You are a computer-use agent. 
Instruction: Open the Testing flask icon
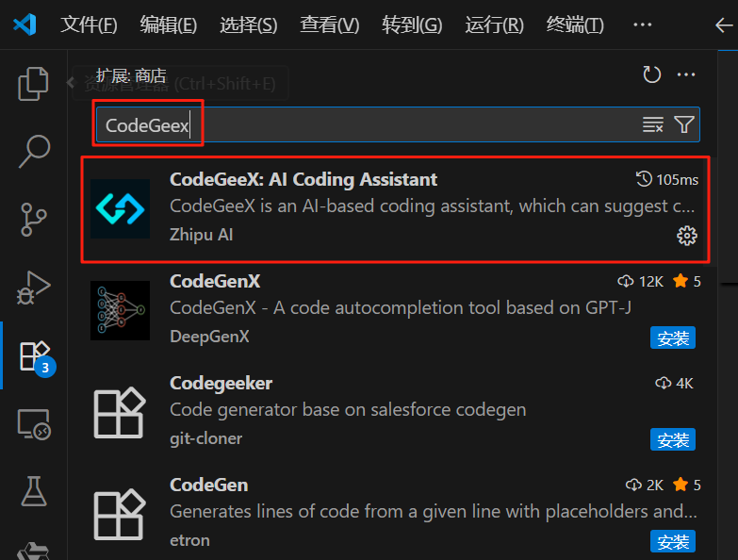[x=34, y=491]
